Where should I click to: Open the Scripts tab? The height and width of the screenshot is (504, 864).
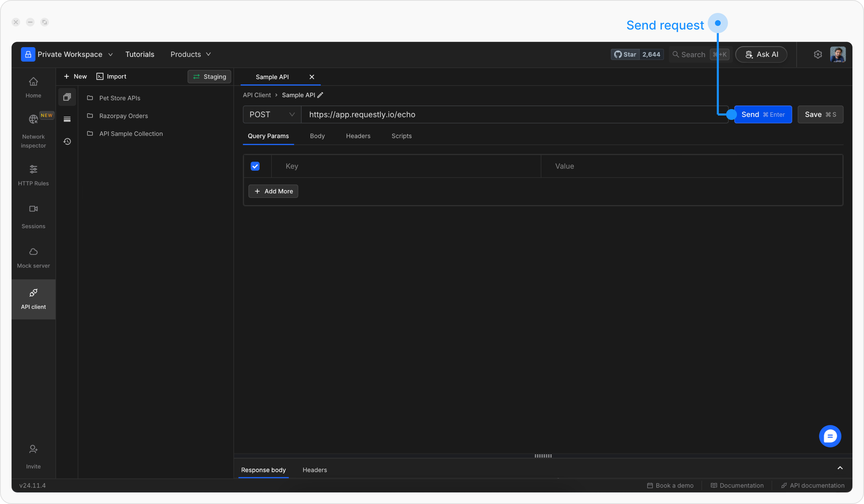(401, 136)
